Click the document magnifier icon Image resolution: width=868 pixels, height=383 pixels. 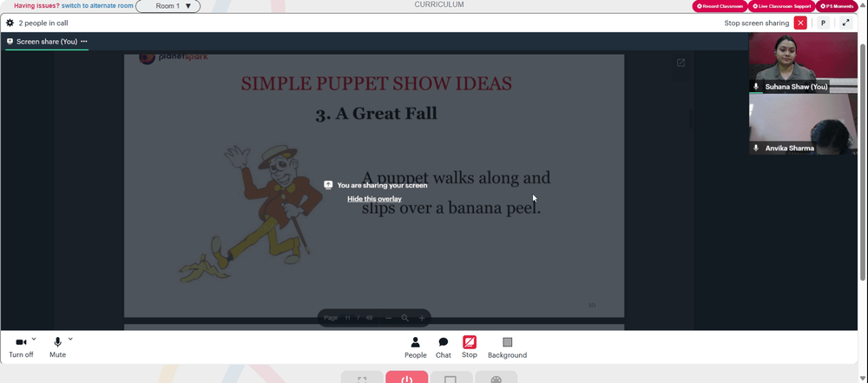click(x=405, y=318)
